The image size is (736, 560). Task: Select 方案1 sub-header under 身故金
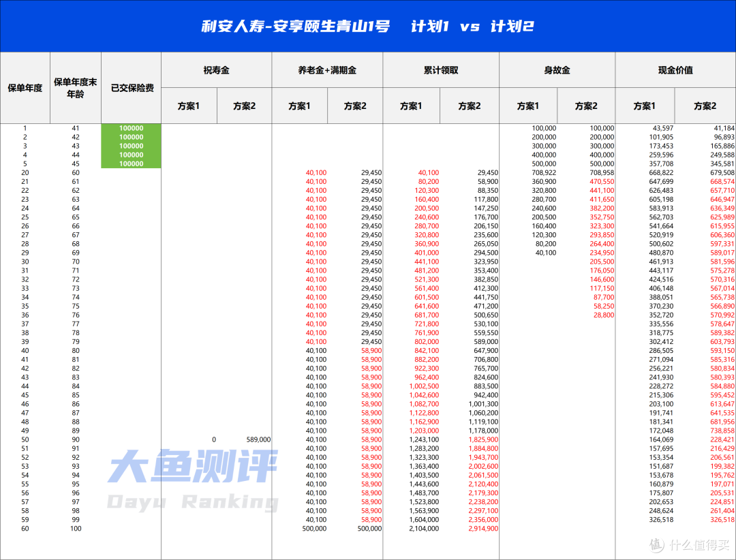point(528,106)
